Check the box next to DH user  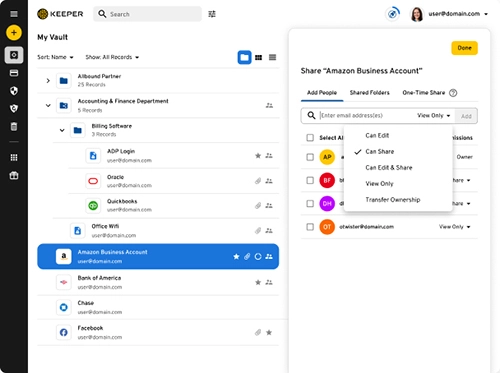tap(310, 204)
